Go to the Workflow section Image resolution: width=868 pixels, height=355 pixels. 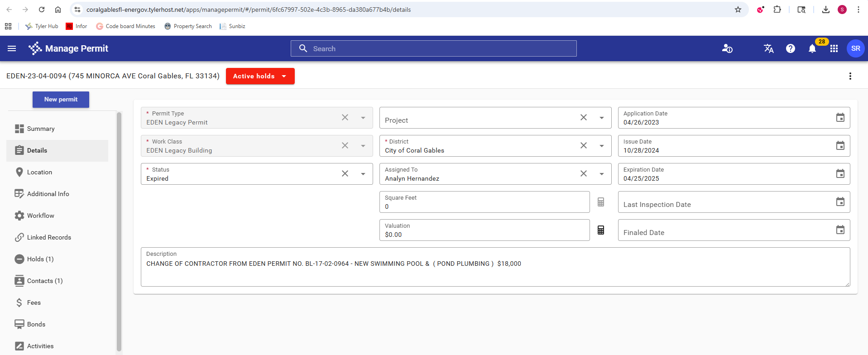[40, 216]
